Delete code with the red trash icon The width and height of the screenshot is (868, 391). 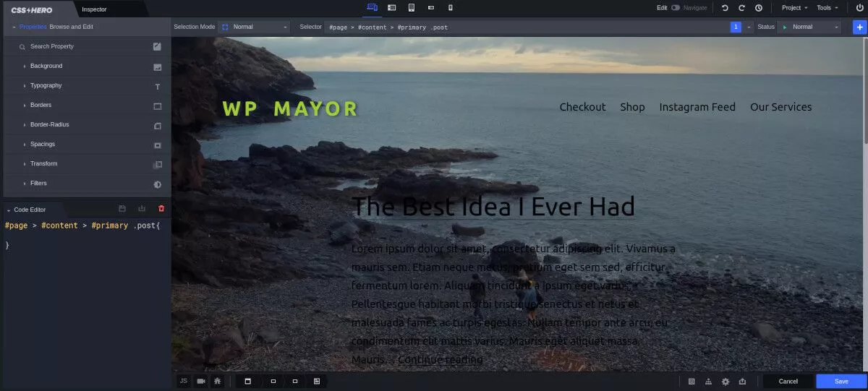click(161, 209)
